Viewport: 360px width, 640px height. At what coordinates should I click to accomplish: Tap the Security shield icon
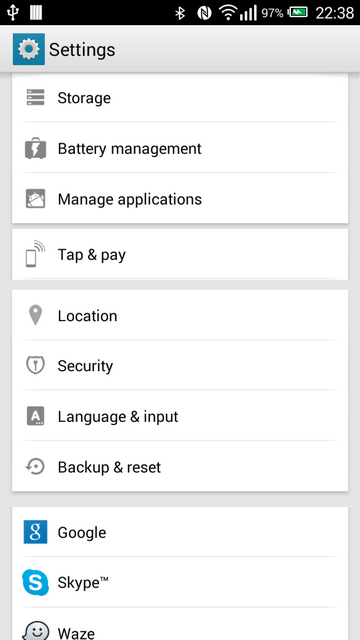(36, 365)
